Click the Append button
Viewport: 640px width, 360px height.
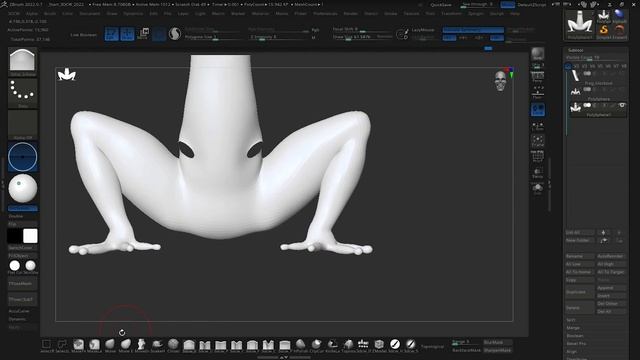611,288
